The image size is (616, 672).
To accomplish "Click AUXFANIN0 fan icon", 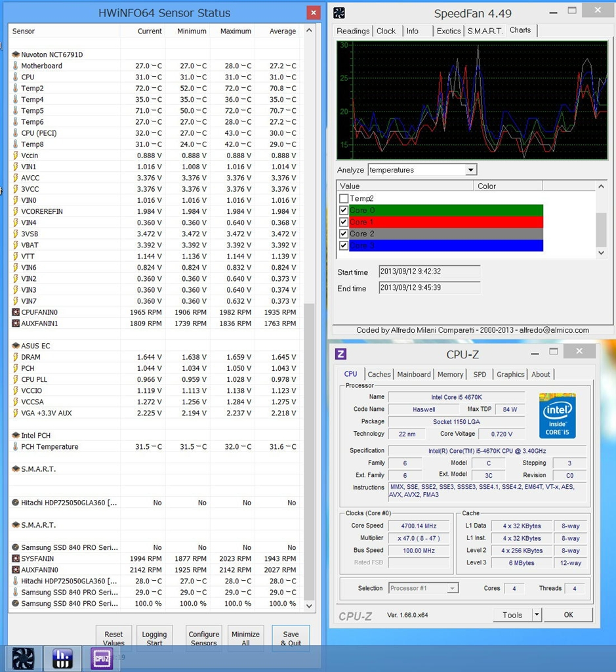I will point(16,570).
